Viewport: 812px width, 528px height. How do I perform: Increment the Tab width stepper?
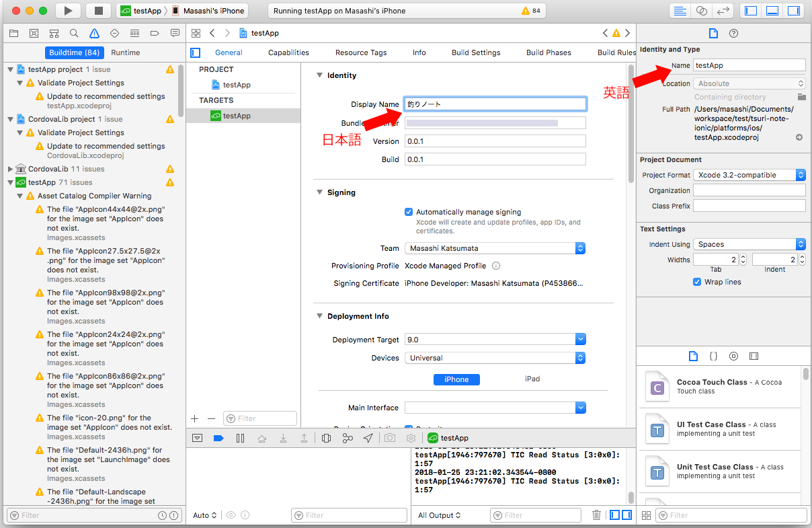(x=743, y=257)
